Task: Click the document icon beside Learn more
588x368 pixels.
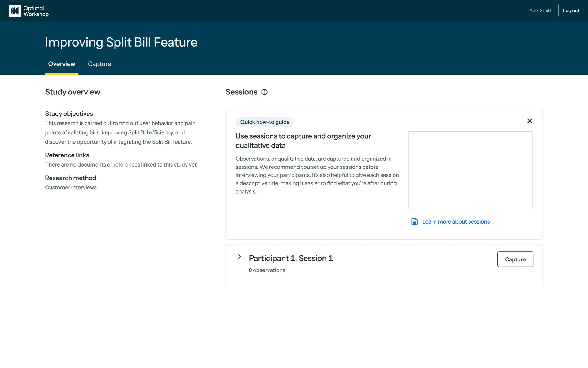Action: (414, 222)
